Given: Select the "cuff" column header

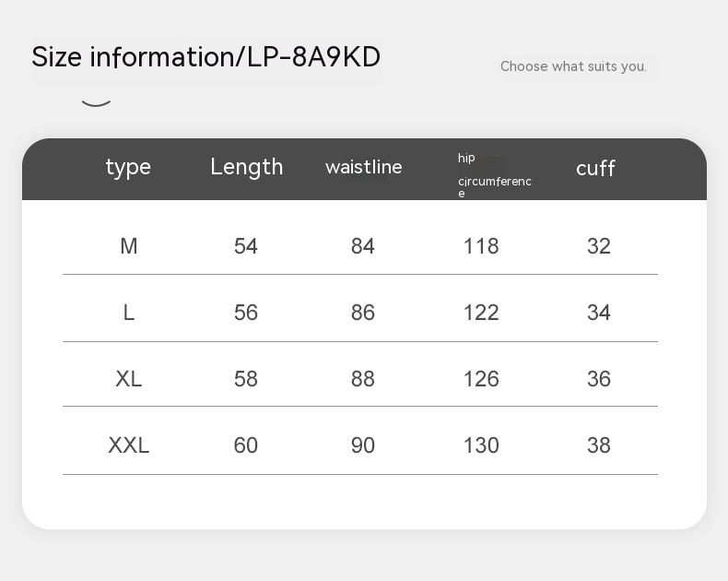Looking at the screenshot, I should point(595,169).
